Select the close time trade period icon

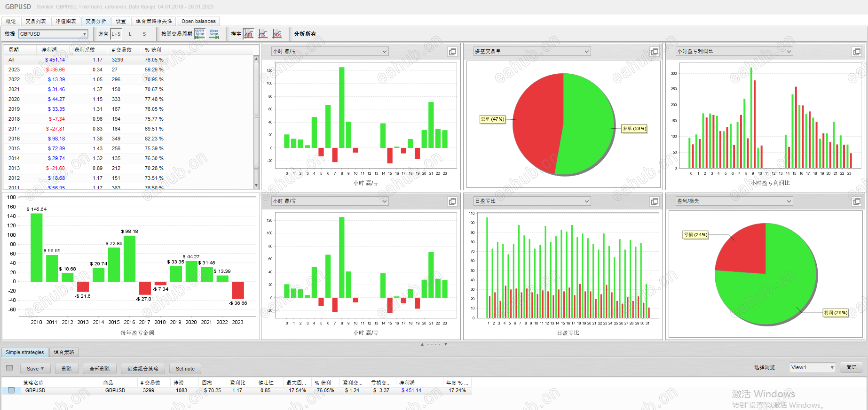tap(214, 34)
